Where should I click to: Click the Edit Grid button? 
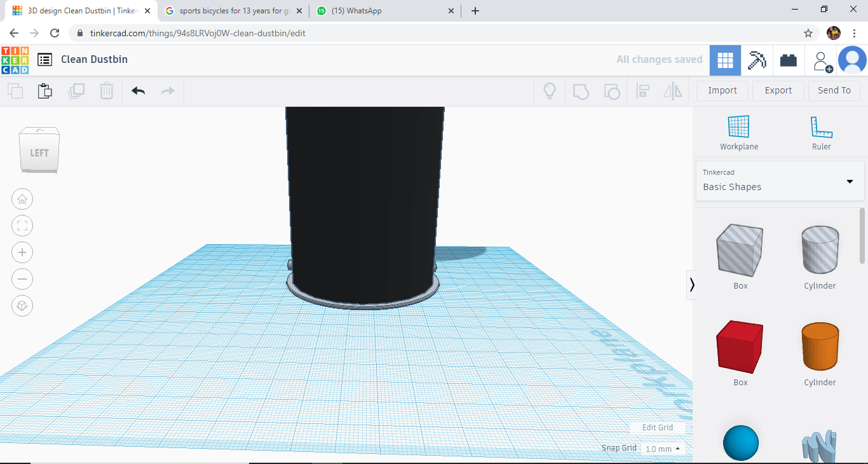click(657, 428)
